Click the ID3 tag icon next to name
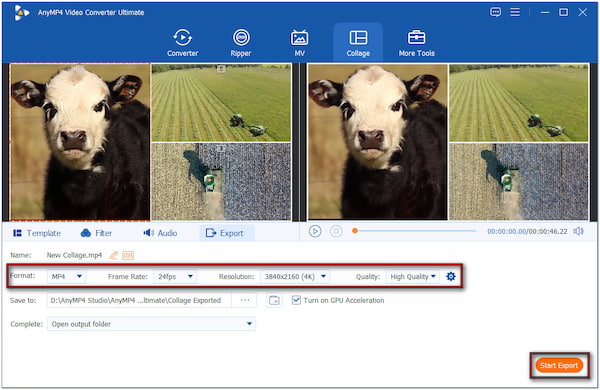 click(x=128, y=255)
